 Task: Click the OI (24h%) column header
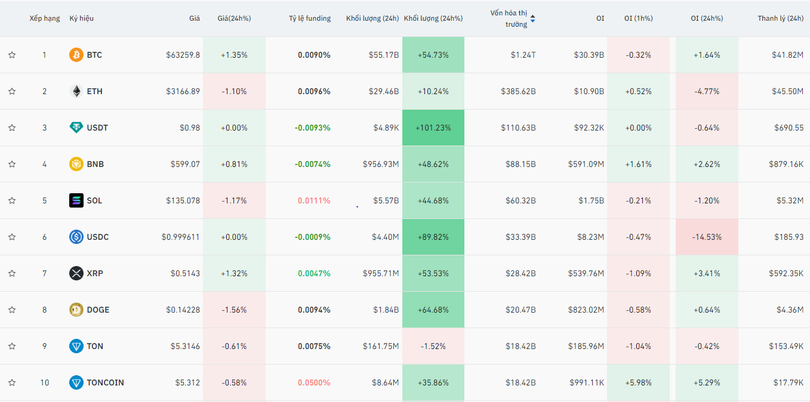[x=706, y=18]
